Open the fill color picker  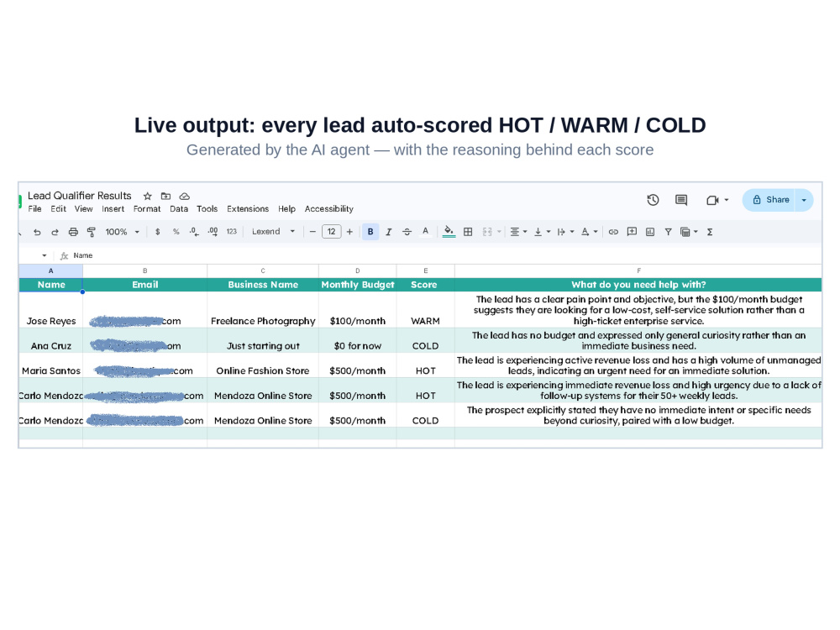[x=449, y=232]
